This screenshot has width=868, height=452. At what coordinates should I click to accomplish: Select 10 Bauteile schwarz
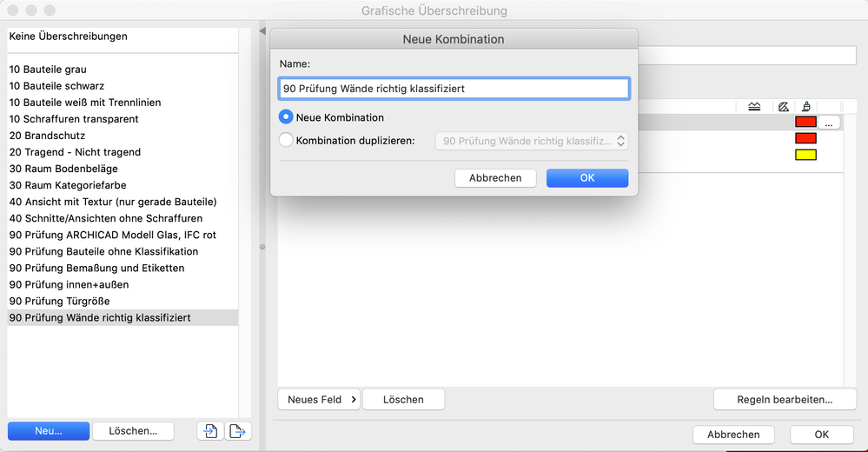(x=123, y=86)
